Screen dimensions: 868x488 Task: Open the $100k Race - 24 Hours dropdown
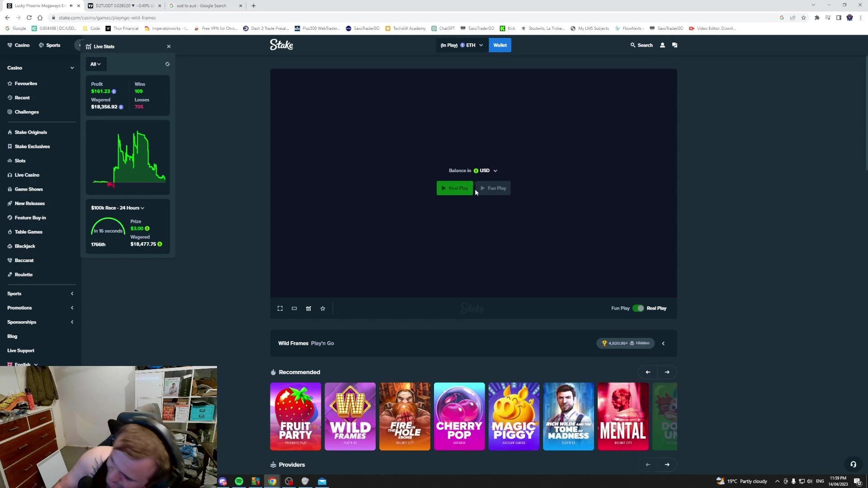tap(117, 208)
